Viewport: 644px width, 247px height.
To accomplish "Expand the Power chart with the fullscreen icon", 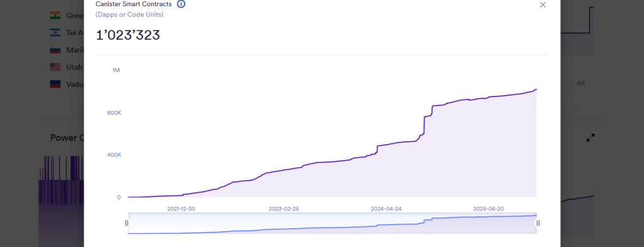I will 590,138.
